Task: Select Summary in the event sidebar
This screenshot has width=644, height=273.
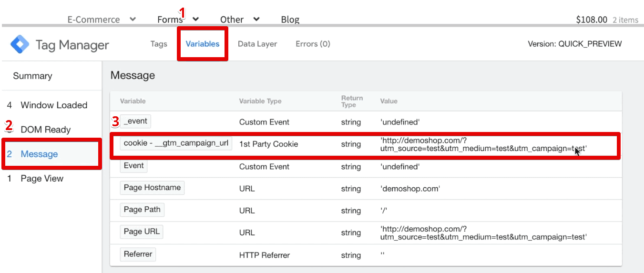Action: 32,76
